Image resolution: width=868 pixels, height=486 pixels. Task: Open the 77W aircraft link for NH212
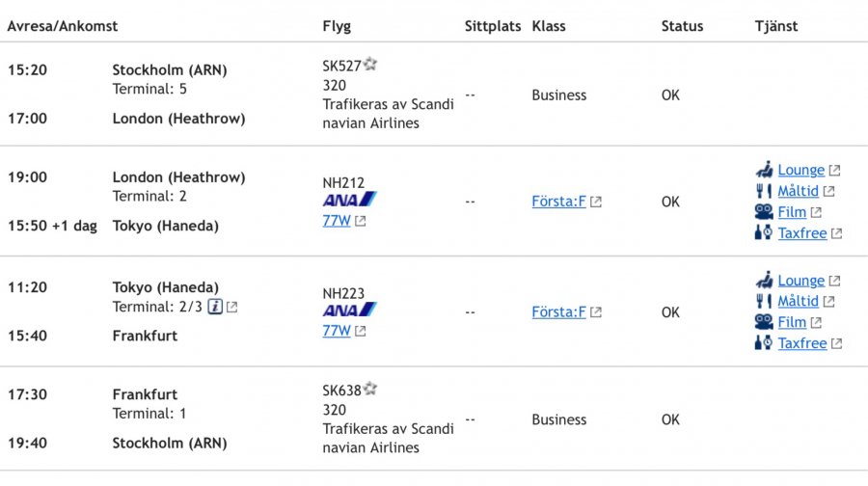(x=338, y=221)
